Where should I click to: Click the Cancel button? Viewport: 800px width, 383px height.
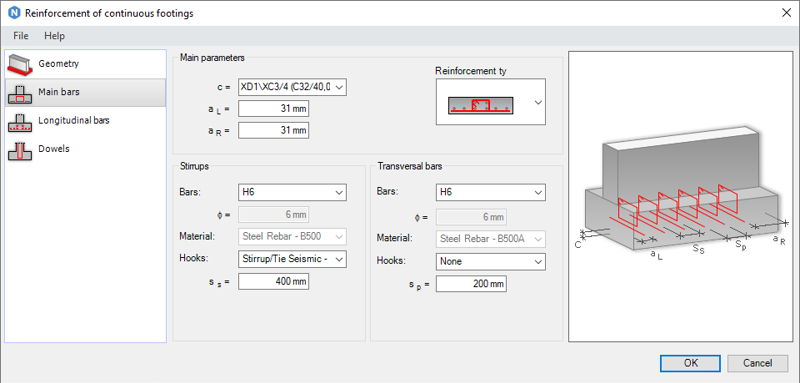(758, 363)
